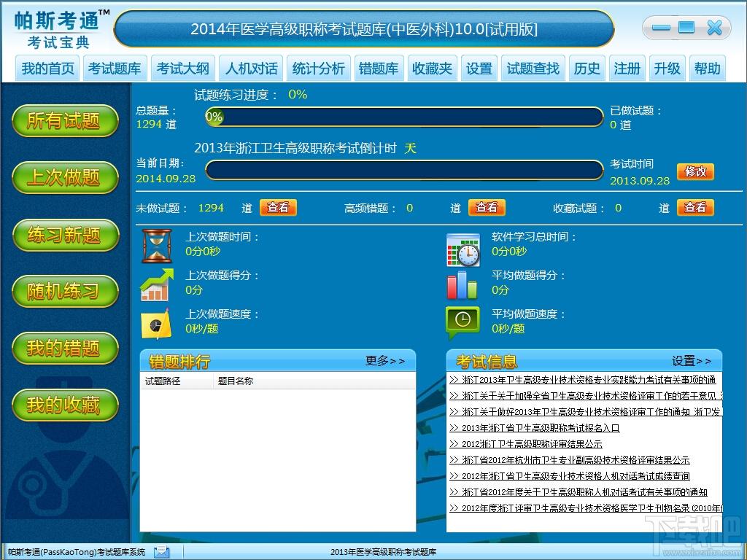The height and width of the screenshot is (560, 747).
Task: Open the 考试大纲 tab
Action: pos(183,69)
